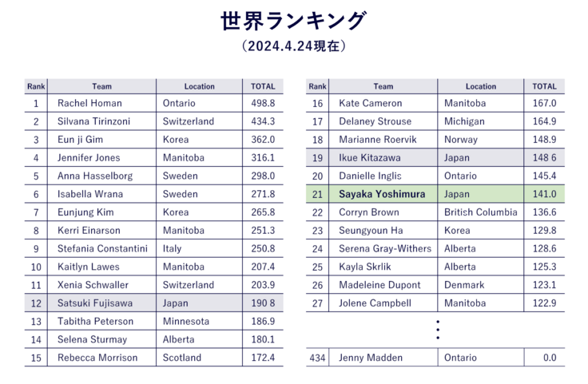This screenshot has height=384, width=588.
Task: Click the 141.0 total for rank 21
Action: tap(544, 194)
